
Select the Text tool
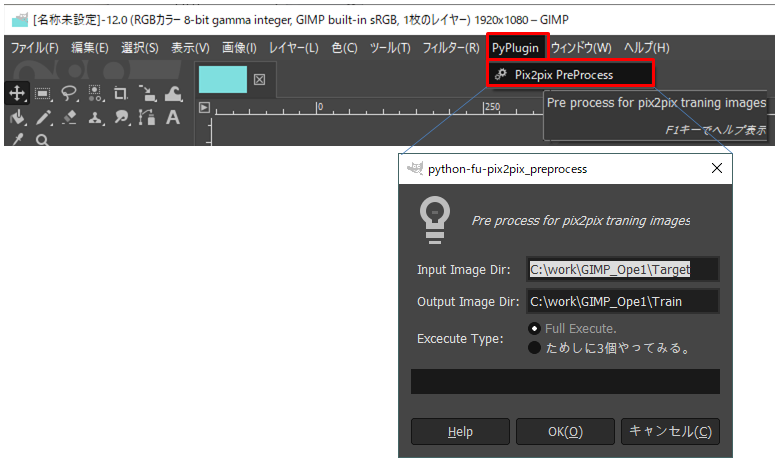[173, 118]
